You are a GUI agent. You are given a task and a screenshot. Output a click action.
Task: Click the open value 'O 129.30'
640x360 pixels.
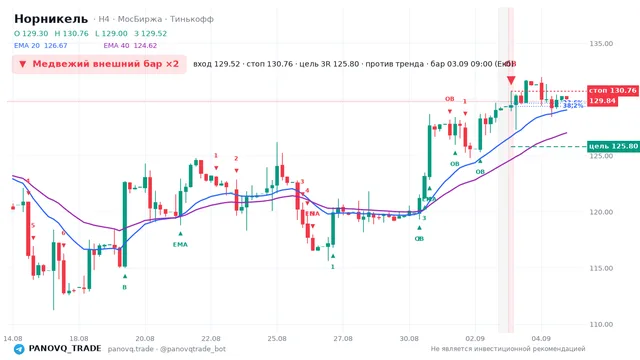click(31, 33)
